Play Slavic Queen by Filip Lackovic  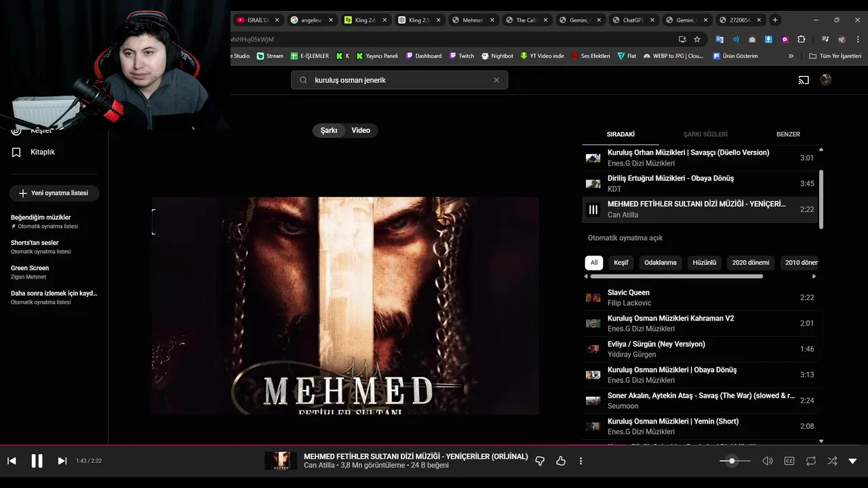pos(700,298)
